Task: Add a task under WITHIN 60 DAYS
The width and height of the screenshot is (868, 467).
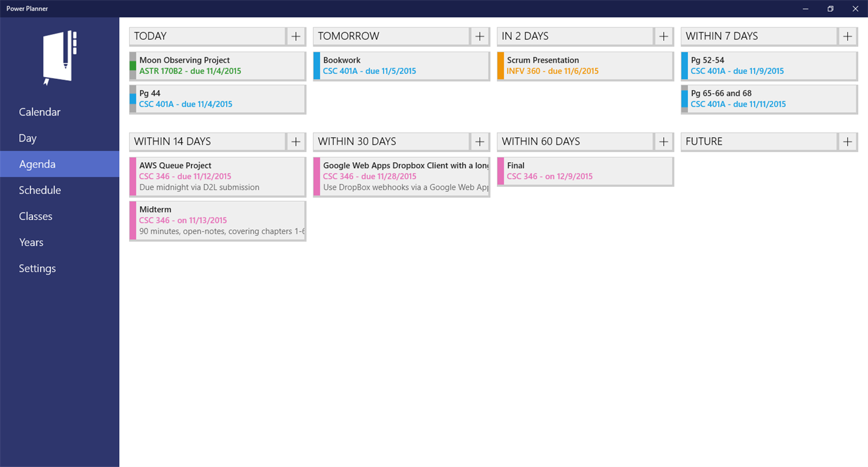Action: [663, 141]
